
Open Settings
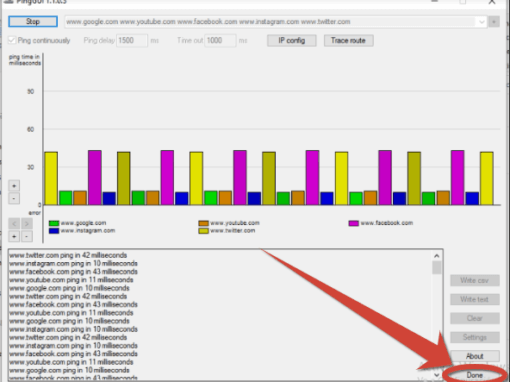pos(475,337)
